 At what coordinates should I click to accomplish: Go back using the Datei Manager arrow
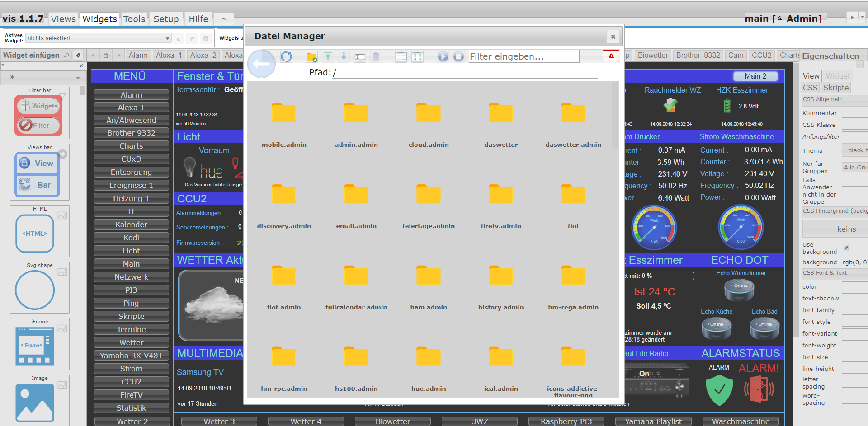click(261, 64)
